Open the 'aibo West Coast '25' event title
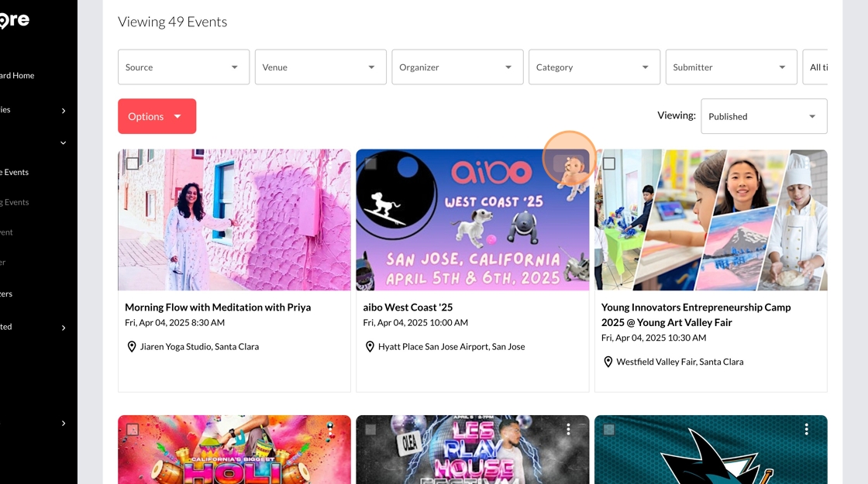 tap(408, 307)
